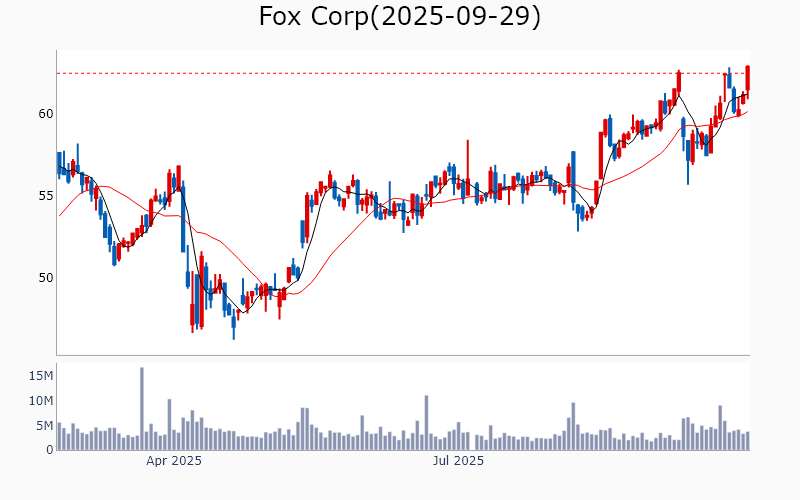800x500 pixels.
Task: Click the 50 price axis label
Action: tap(46, 278)
